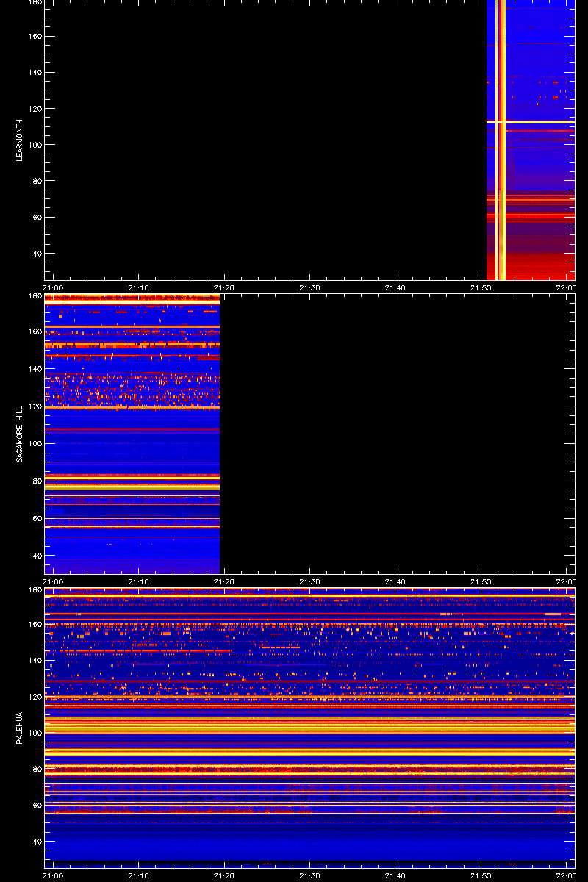The height and width of the screenshot is (882, 588).
Task: Pick the 120 frequency label on Sagamore Hill plot
Action: click(x=36, y=406)
